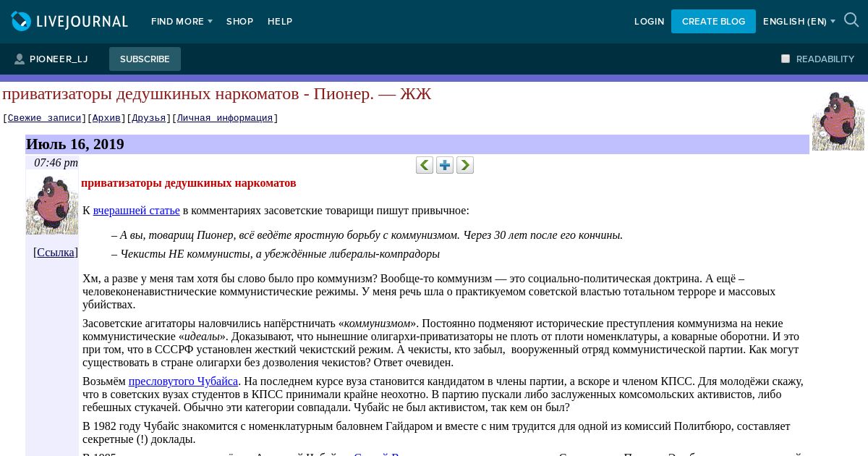Click quote line starting with А вы, товарищ Пионер
The height and width of the screenshot is (456, 868).
tap(367, 235)
